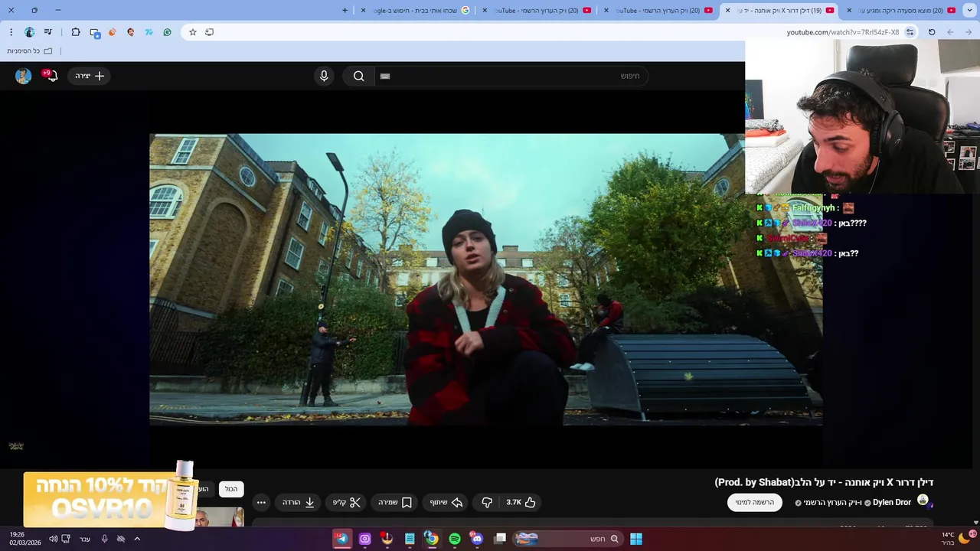Open the on-screen keyboard icon in search
The width and height of the screenshot is (980, 551).
point(385,76)
